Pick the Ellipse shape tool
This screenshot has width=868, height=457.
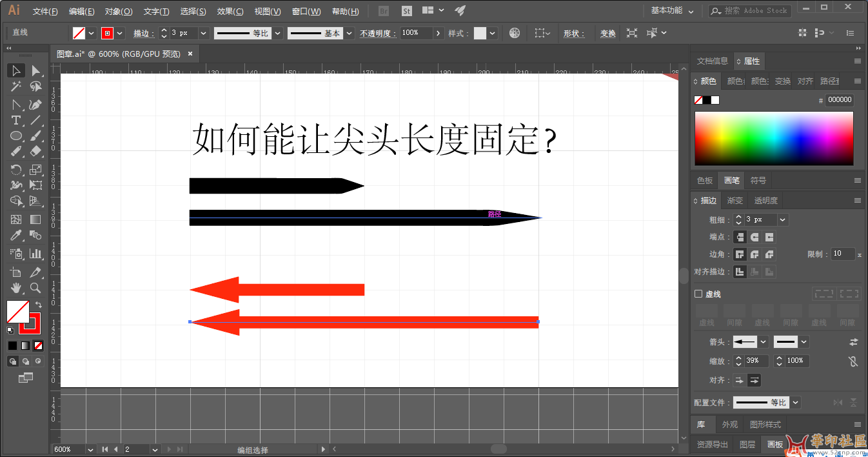click(17, 136)
